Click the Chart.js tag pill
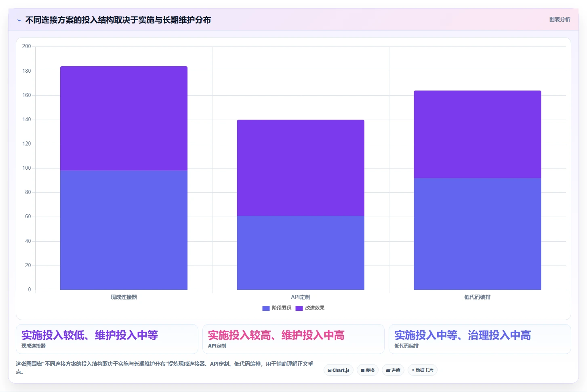The width and height of the screenshot is (587, 392). tap(339, 370)
